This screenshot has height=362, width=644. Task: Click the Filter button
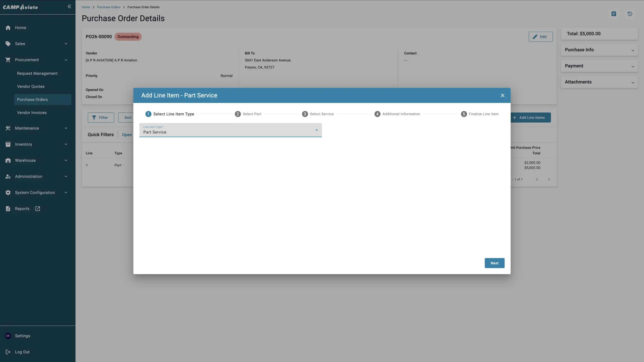click(x=101, y=117)
